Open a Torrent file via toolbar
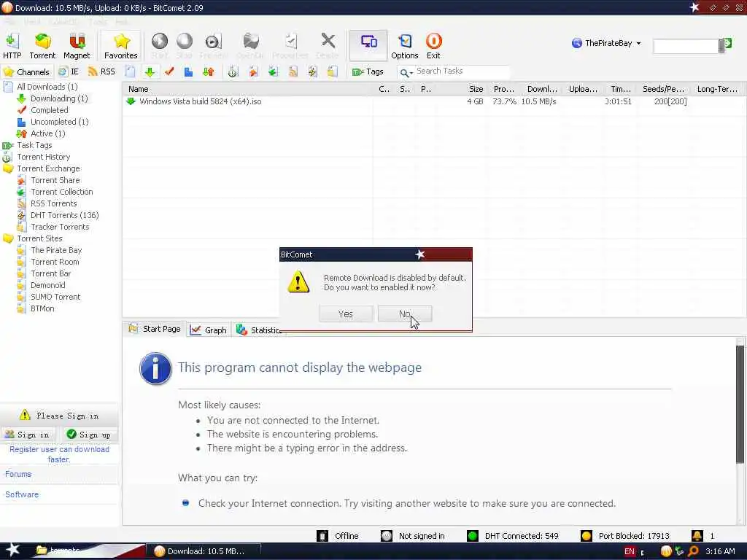The width and height of the screenshot is (747, 560). click(x=42, y=46)
